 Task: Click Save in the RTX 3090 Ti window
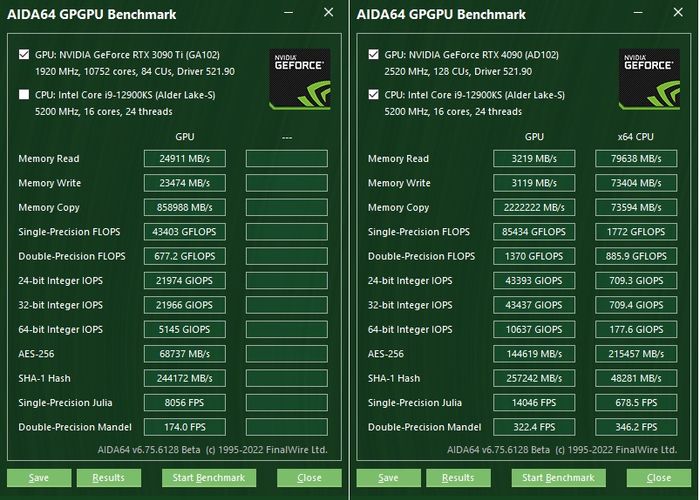tap(39, 478)
